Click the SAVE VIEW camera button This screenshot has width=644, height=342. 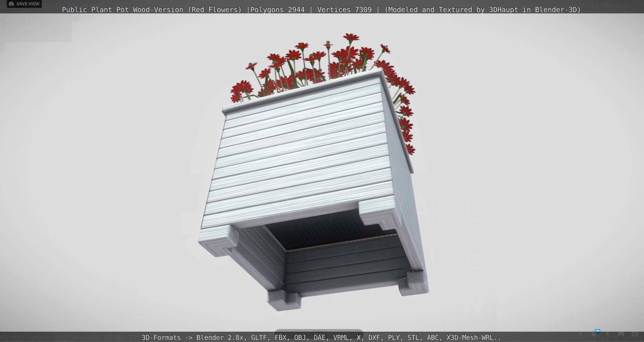click(24, 4)
